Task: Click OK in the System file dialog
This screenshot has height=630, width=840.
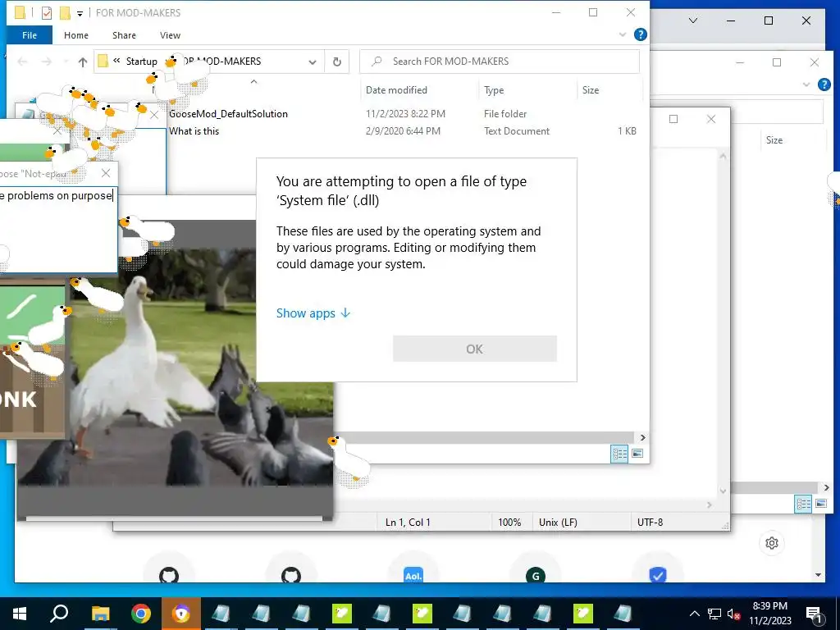Action: (x=475, y=349)
